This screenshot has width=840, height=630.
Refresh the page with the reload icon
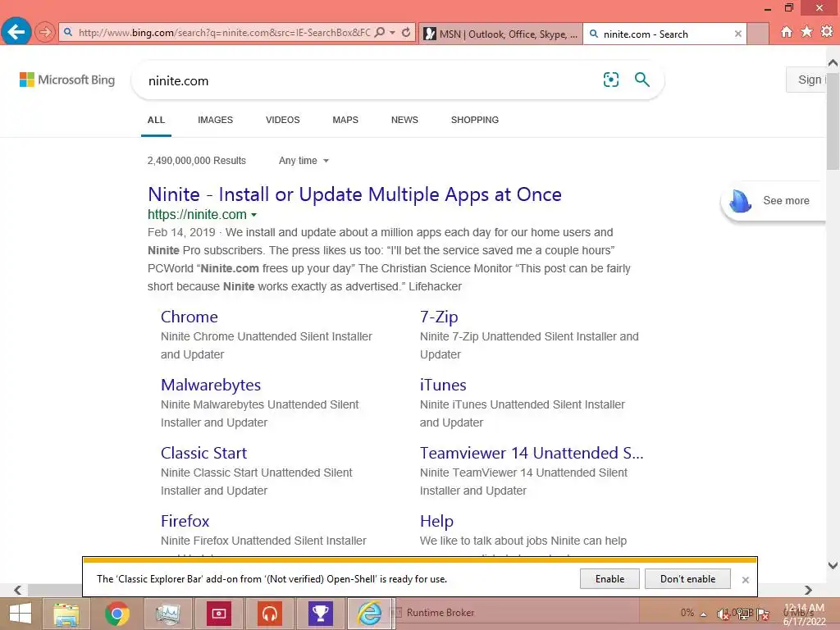[406, 33]
